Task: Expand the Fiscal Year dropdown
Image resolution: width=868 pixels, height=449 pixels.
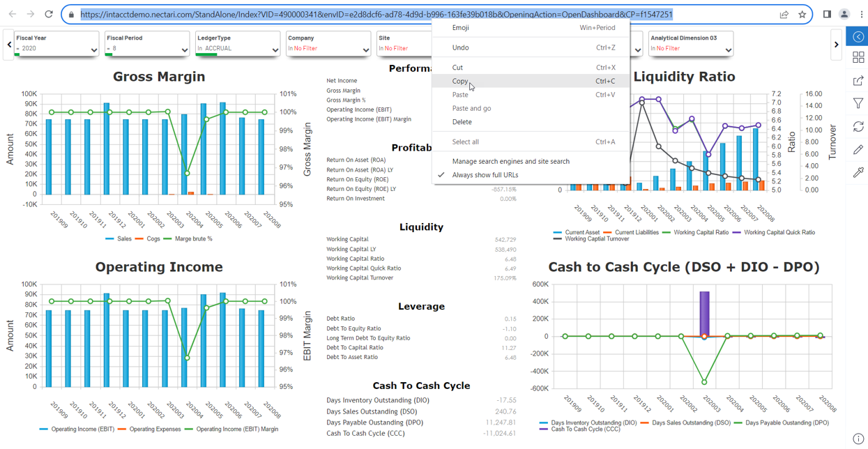Action: [x=93, y=50]
